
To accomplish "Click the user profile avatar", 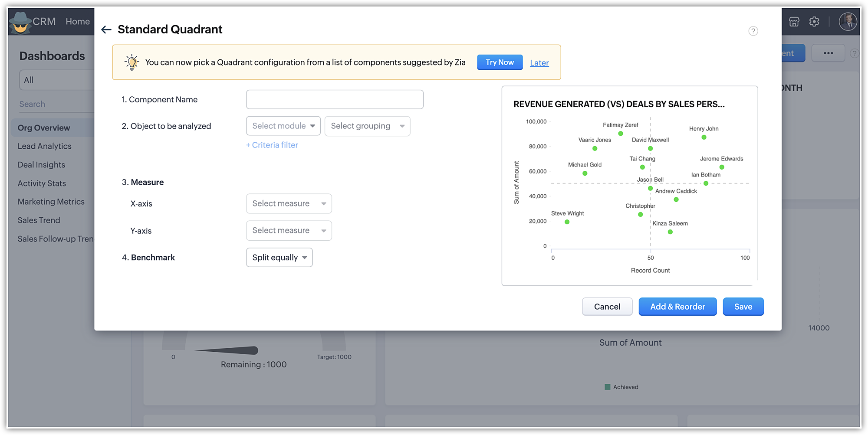I will tap(848, 22).
